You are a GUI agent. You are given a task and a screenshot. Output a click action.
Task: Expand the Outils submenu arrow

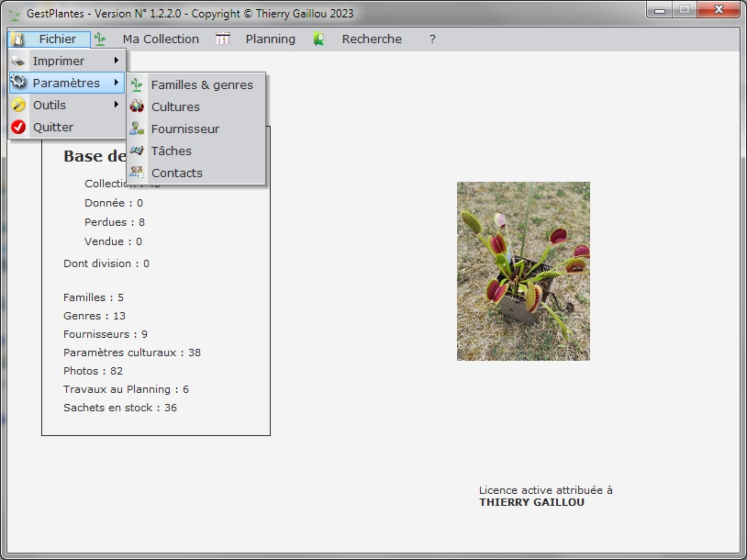[x=116, y=104]
